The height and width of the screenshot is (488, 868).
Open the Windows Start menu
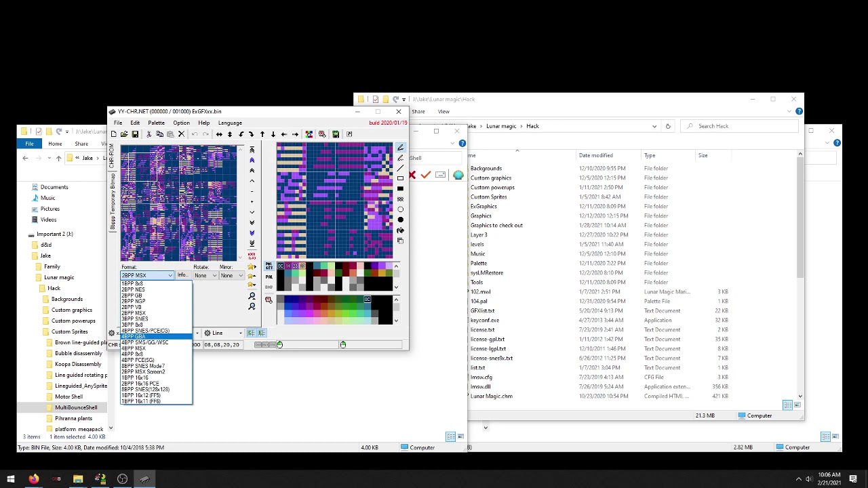10,479
